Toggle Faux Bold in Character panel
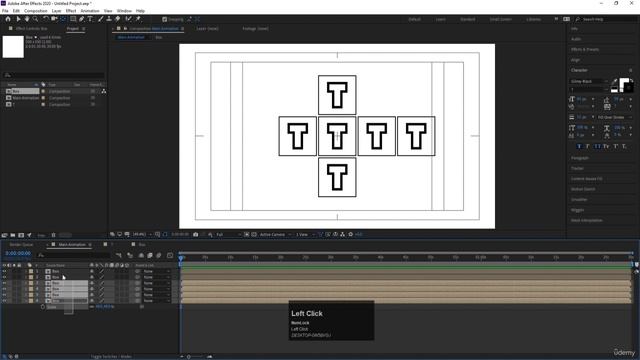The image size is (640, 360). click(579, 146)
